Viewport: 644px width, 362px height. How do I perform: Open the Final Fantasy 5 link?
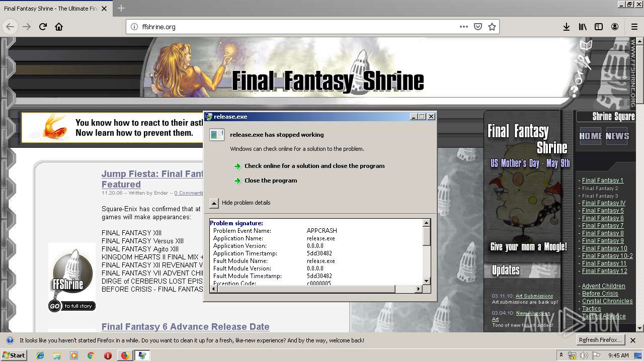click(x=603, y=211)
